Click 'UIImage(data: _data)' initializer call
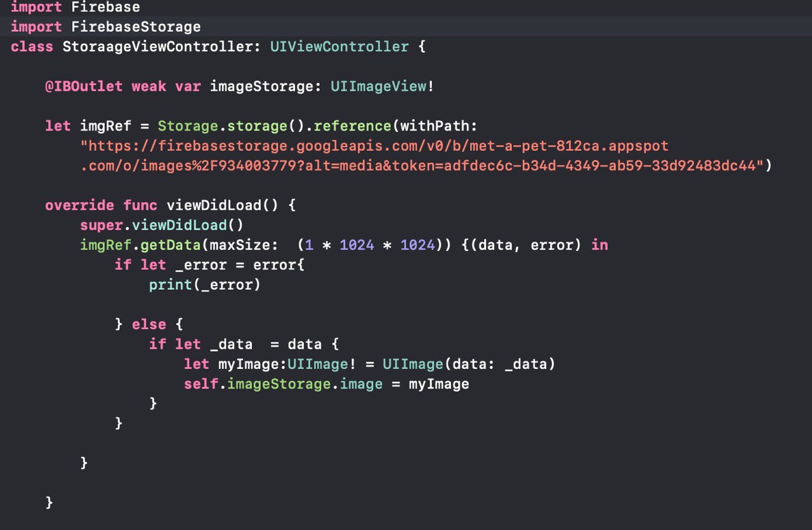This screenshot has width=812, height=530. pos(469,364)
